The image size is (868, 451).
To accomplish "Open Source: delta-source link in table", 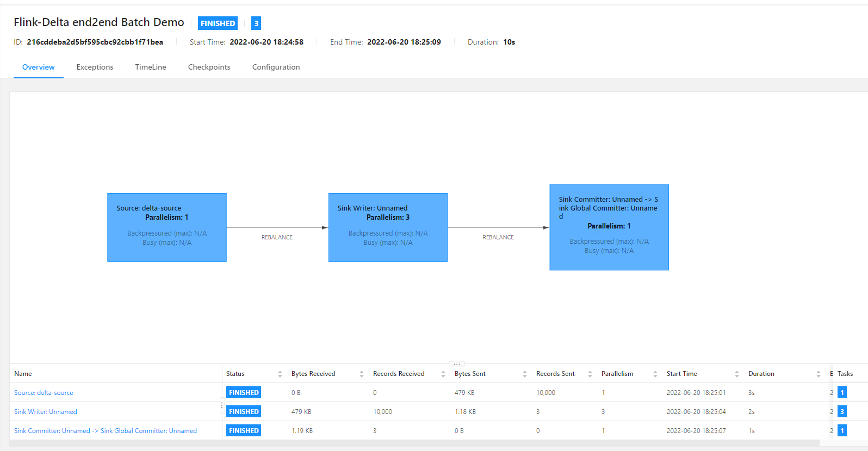I will [44, 393].
